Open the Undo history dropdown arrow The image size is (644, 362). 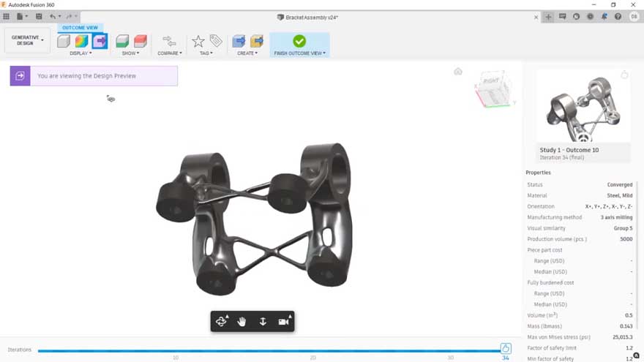click(x=59, y=16)
